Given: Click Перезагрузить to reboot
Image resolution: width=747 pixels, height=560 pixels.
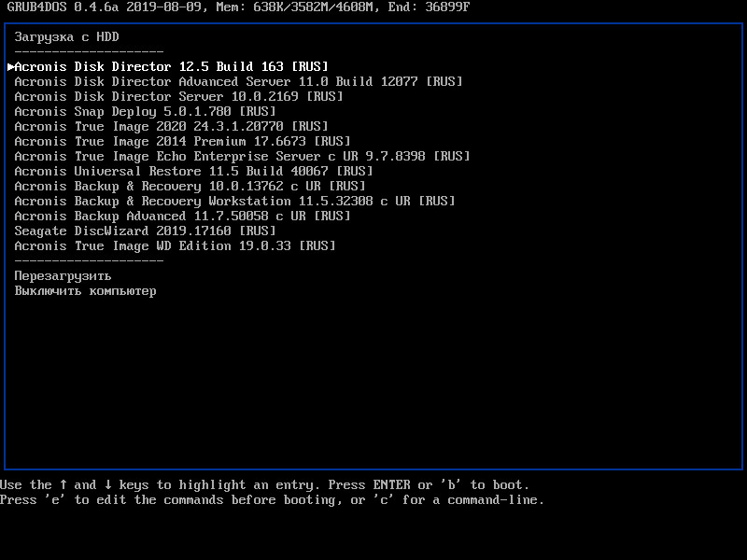Looking at the screenshot, I should pos(63,276).
